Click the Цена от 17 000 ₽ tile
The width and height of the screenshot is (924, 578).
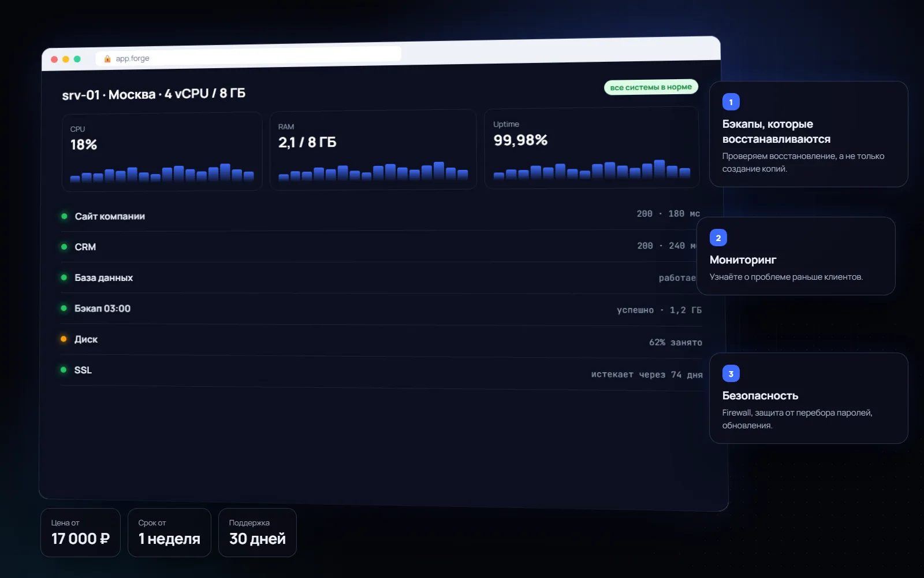pyautogui.click(x=80, y=532)
